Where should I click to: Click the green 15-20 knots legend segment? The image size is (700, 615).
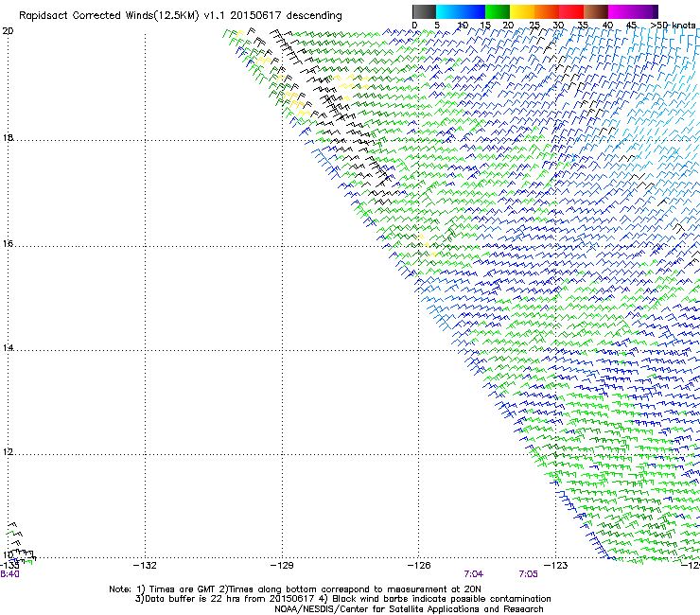pos(498,11)
